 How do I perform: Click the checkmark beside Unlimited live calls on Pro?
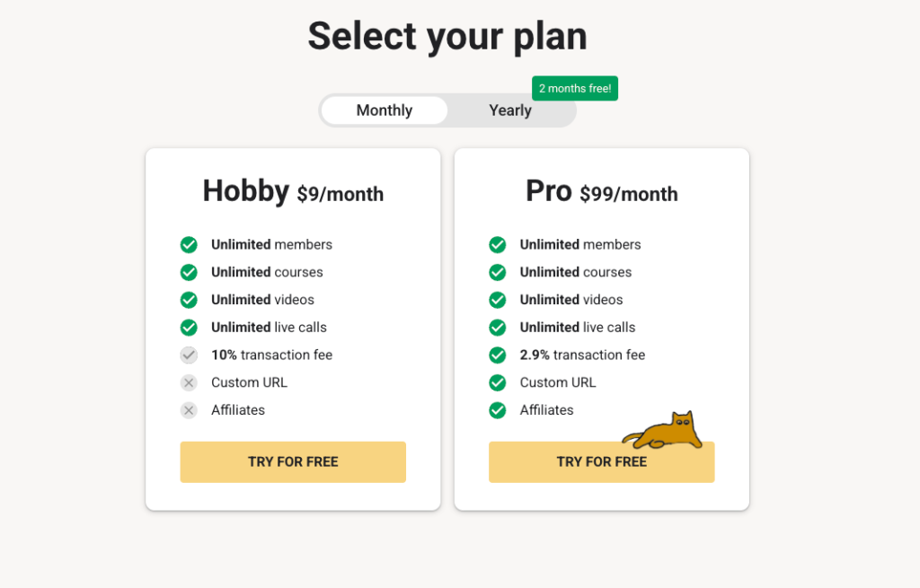498,327
